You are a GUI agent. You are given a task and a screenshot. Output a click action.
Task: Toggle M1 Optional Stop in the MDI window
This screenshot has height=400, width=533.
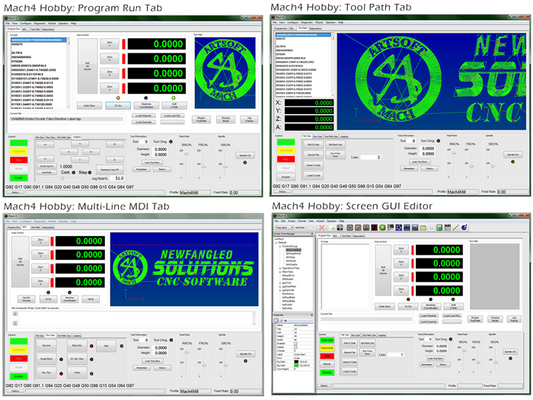click(x=77, y=359)
